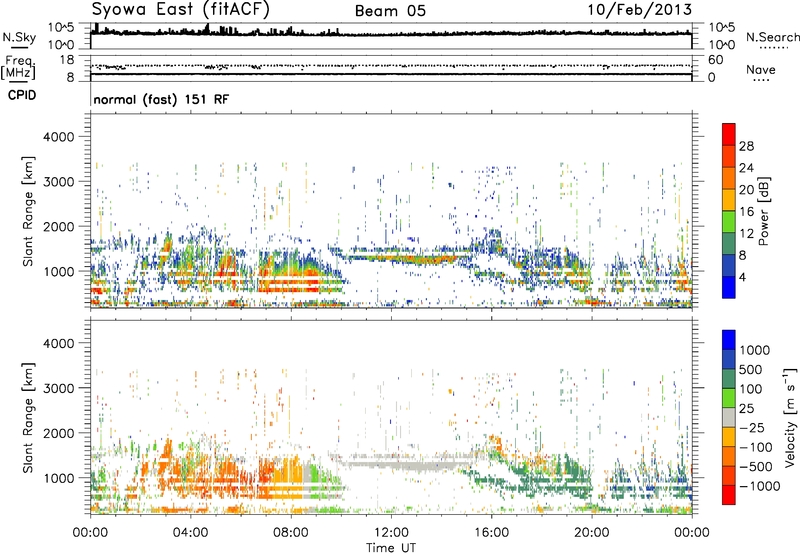Click the "-500" label on the Velocity colorbar
Image resolution: width=800 pixels, height=554 pixels.
pyautogui.click(x=756, y=467)
